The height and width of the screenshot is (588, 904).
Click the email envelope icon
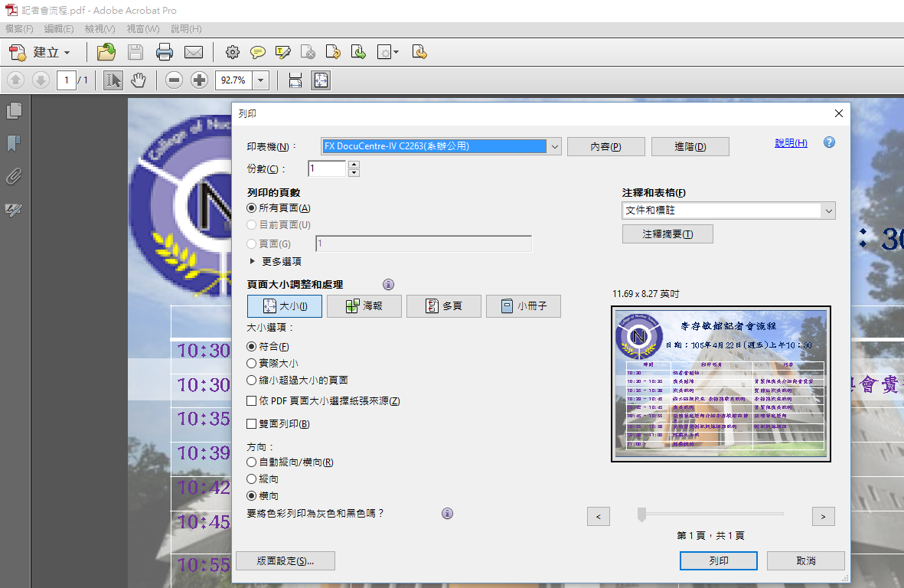click(193, 52)
